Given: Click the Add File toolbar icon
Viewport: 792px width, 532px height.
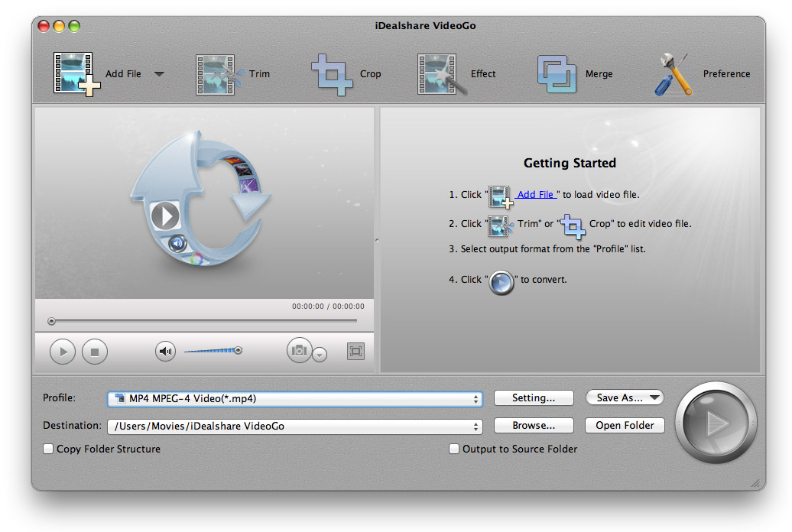Looking at the screenshot, I should [76, 73].
